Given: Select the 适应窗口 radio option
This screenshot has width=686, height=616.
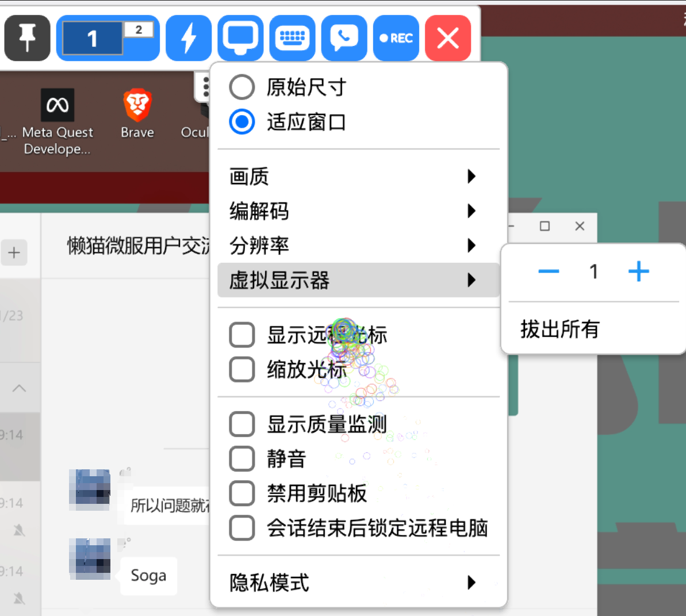Looking at the screenshot, I should pos(242,121).
